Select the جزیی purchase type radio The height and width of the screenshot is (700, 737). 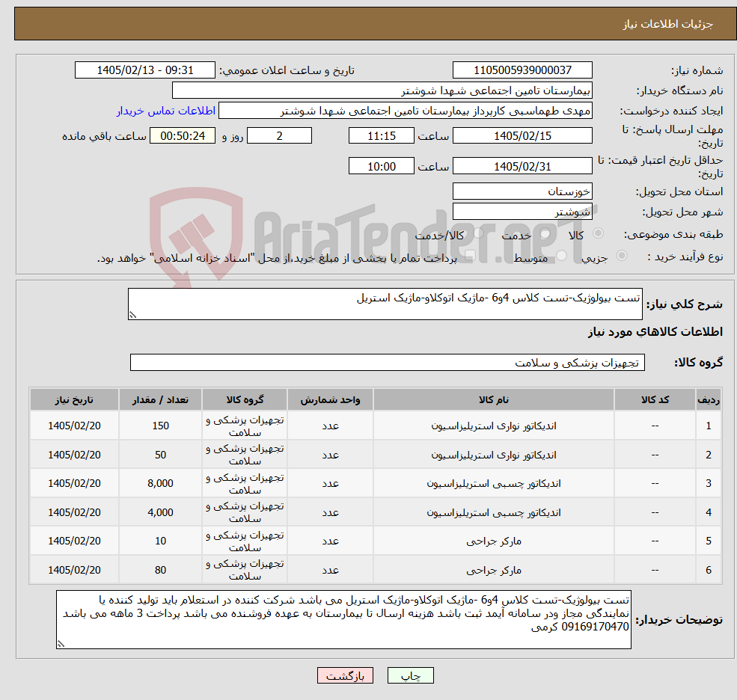point(621,256)
